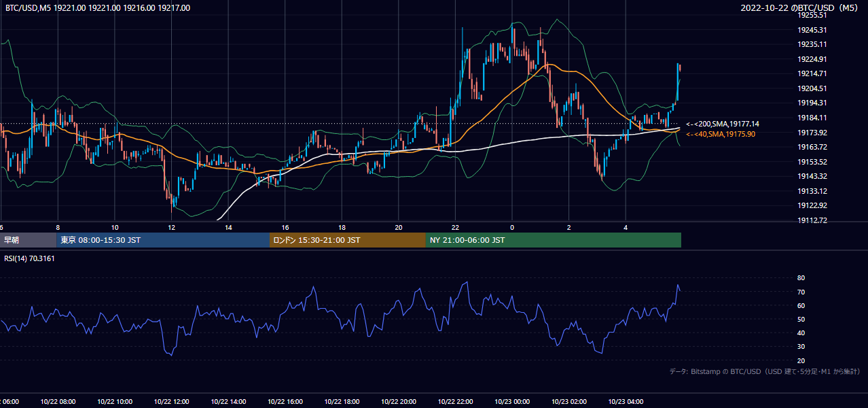Select the 19133.12 price axis label
The width and height of the screenshot is (868, 408).
click(812, 191)
